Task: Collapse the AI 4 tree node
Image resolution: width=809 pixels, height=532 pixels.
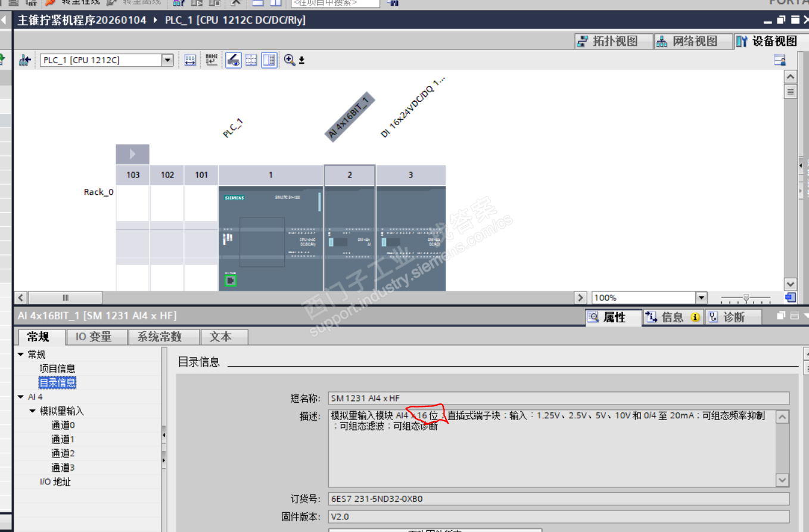Action: (x=21, y=397)
